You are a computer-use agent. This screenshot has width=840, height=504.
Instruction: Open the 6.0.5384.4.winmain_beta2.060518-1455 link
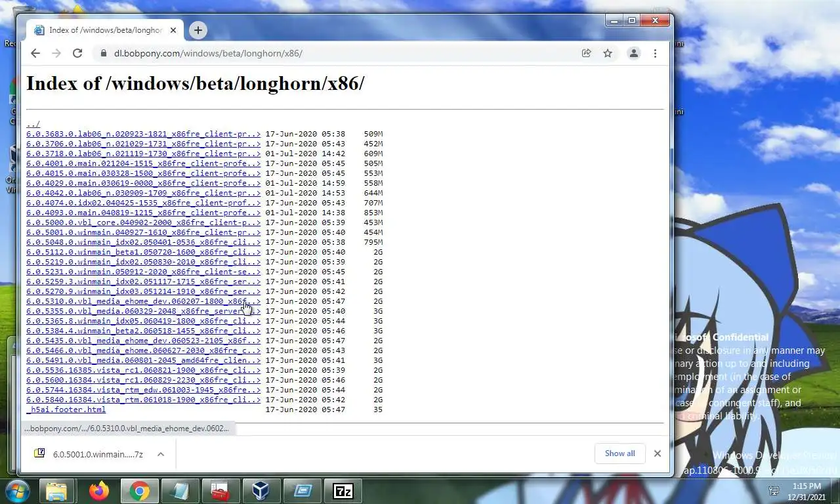point(143,331)
